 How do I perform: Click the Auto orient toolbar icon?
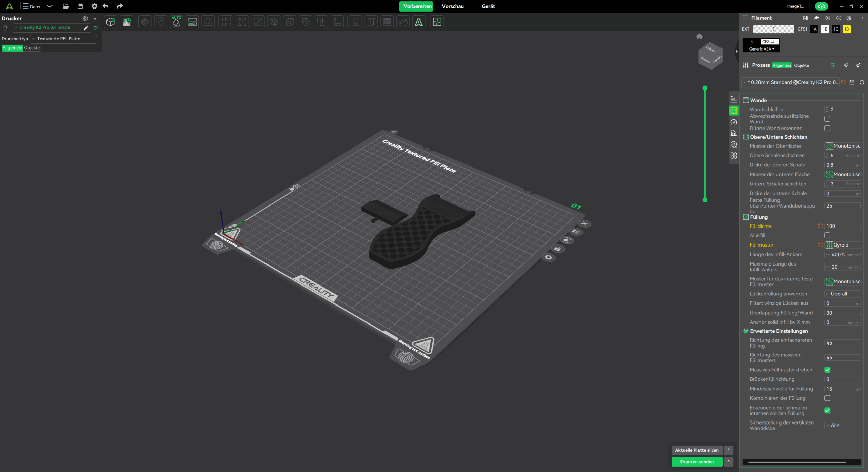click(x=176, y=22)
